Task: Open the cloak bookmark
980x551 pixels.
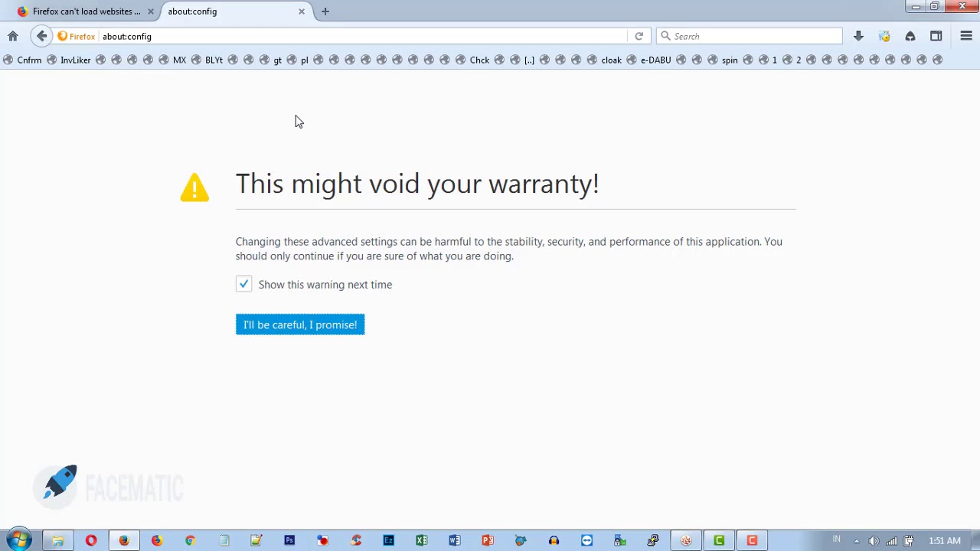Action: 604,60
